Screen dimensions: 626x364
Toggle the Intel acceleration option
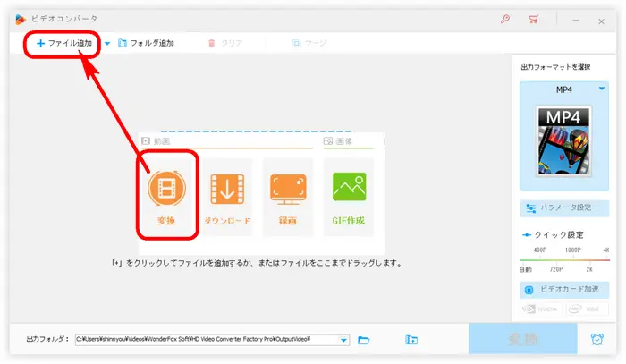[588, 309]
